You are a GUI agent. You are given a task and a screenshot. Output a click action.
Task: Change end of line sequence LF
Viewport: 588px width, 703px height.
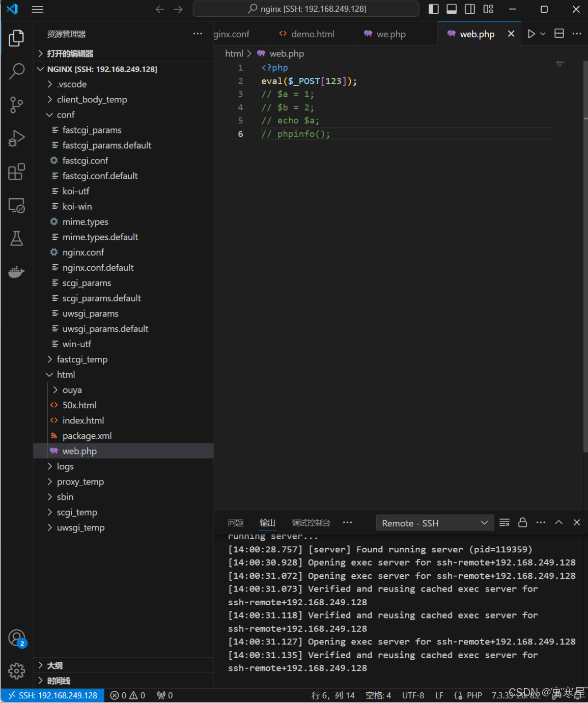[x=439, y=695]
